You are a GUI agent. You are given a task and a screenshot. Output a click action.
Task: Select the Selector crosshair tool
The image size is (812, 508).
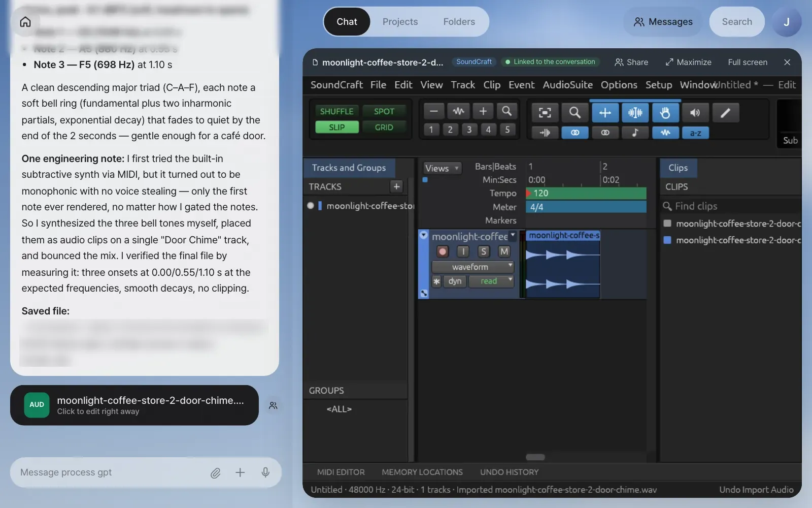pos(605,113)
